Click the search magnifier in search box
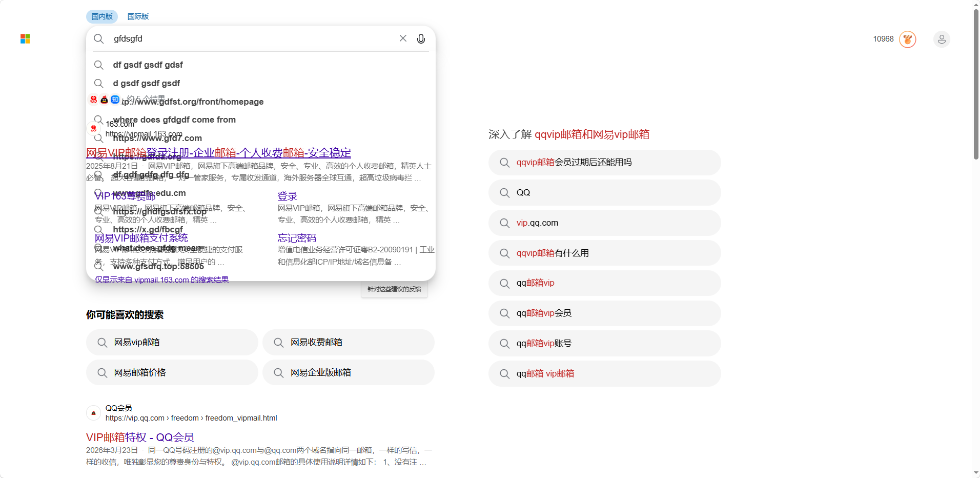The image size is (980, 478). (x=99, y=39)
